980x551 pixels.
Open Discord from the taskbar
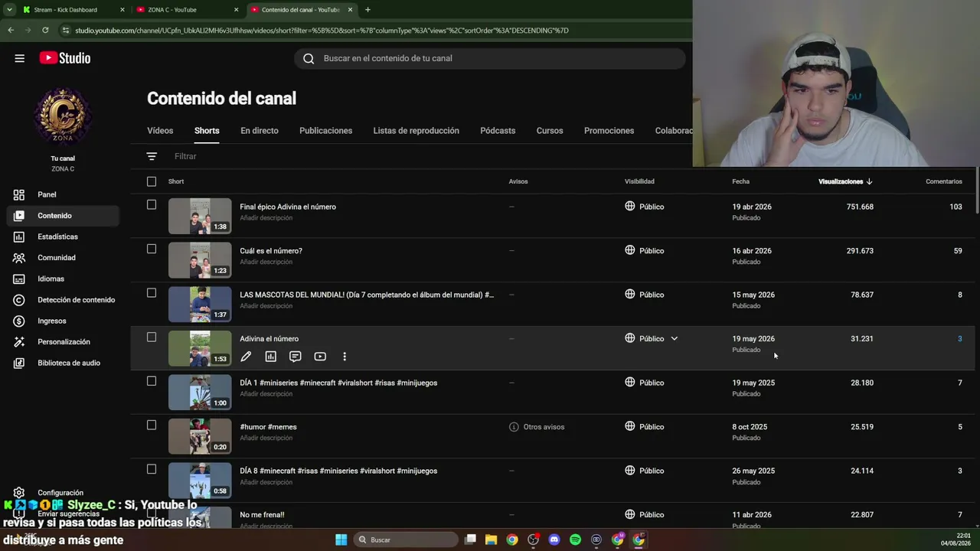(x=554, y=540)
